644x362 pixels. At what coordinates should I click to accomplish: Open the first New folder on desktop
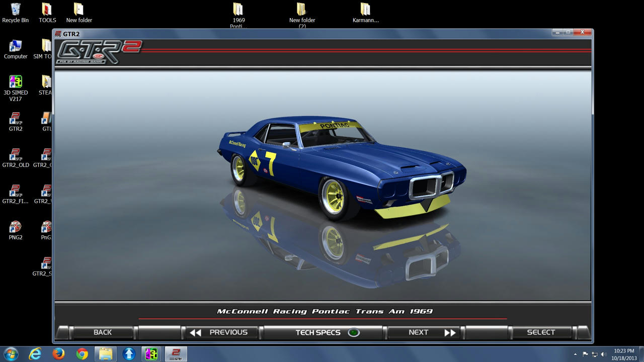click(x=79, y=13)
